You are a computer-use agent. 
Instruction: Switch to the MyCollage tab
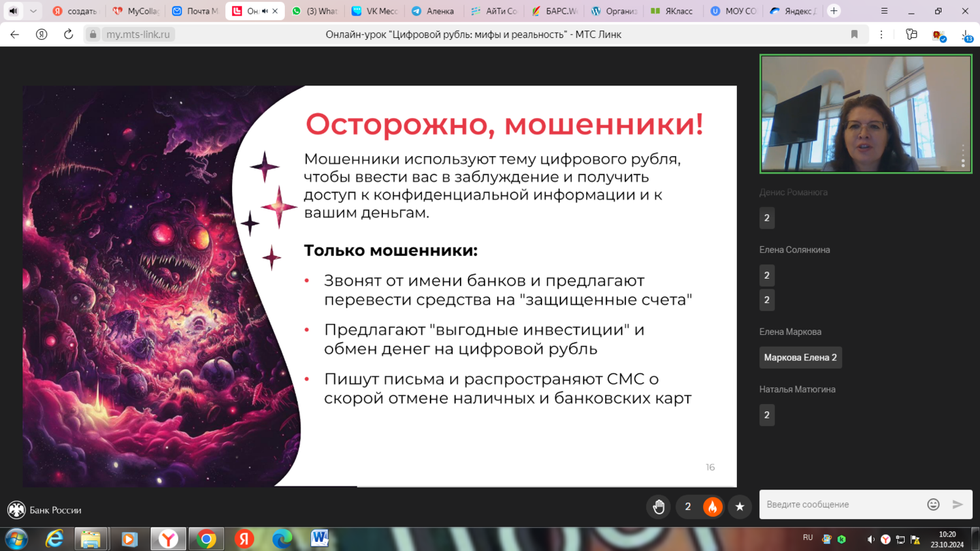136,11
